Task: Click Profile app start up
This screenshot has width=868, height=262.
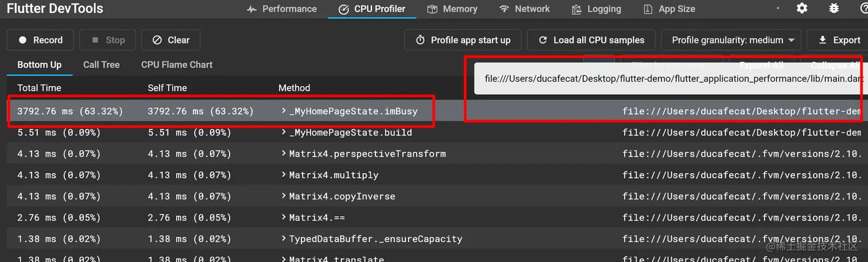Action: tap(463, 40)
